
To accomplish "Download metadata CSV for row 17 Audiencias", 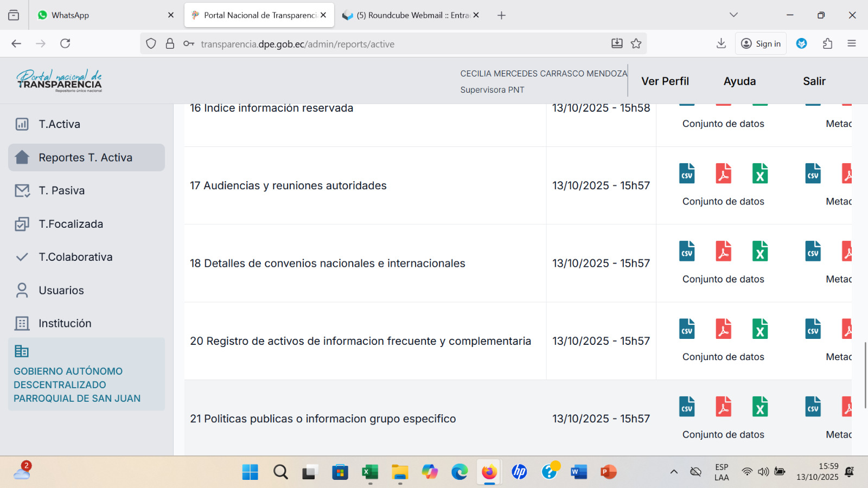I will 813,174.
